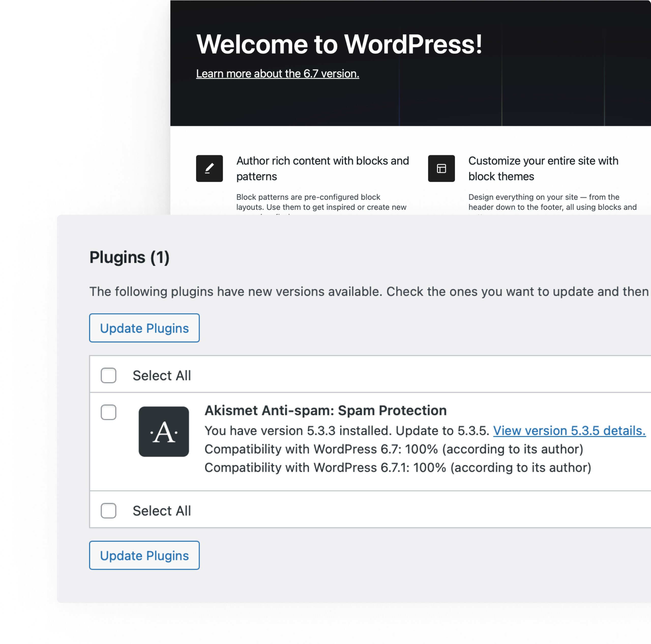Open 'View version 5.3.5 details' link
The height and width of the screenshot is (644, 651).
[x=569, y=431]
